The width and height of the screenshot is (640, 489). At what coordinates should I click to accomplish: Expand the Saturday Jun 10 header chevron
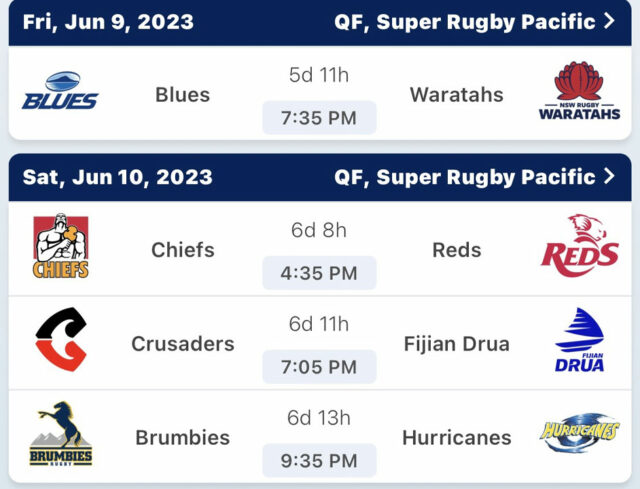click(609, 176)
